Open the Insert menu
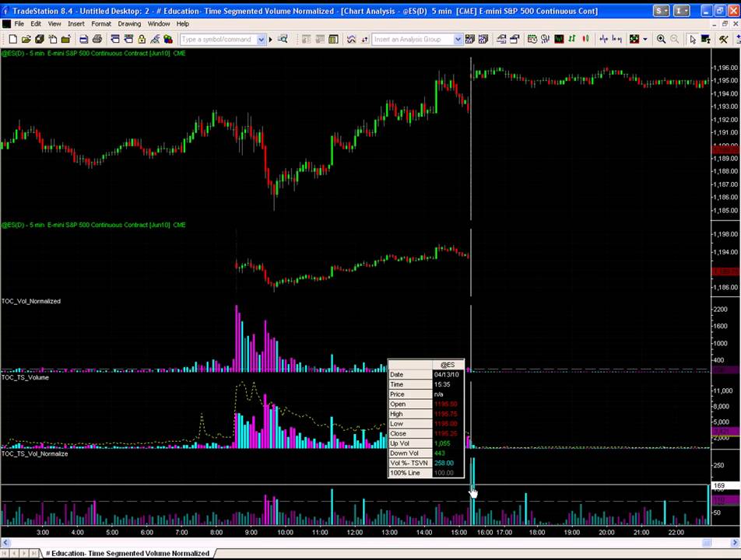 tap(76, 23)
